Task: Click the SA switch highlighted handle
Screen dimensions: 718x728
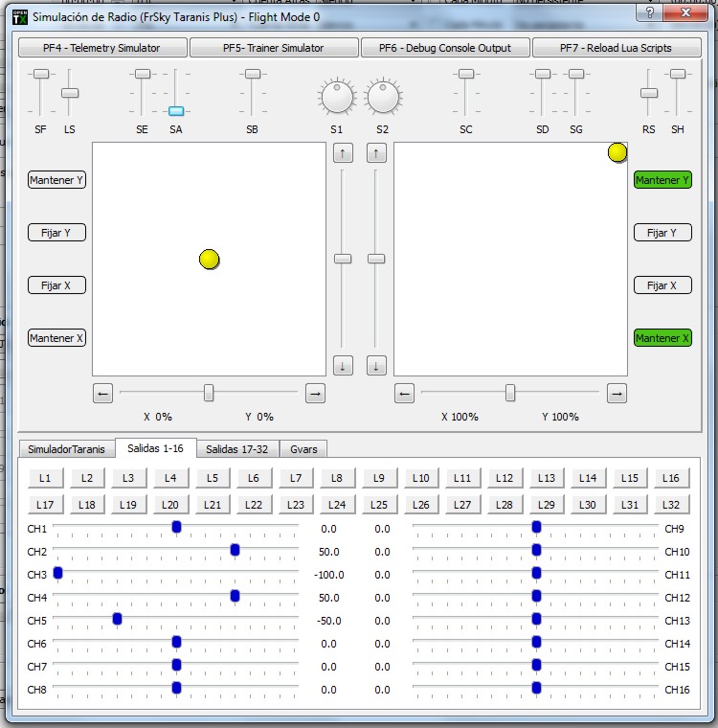Action: 176,111
